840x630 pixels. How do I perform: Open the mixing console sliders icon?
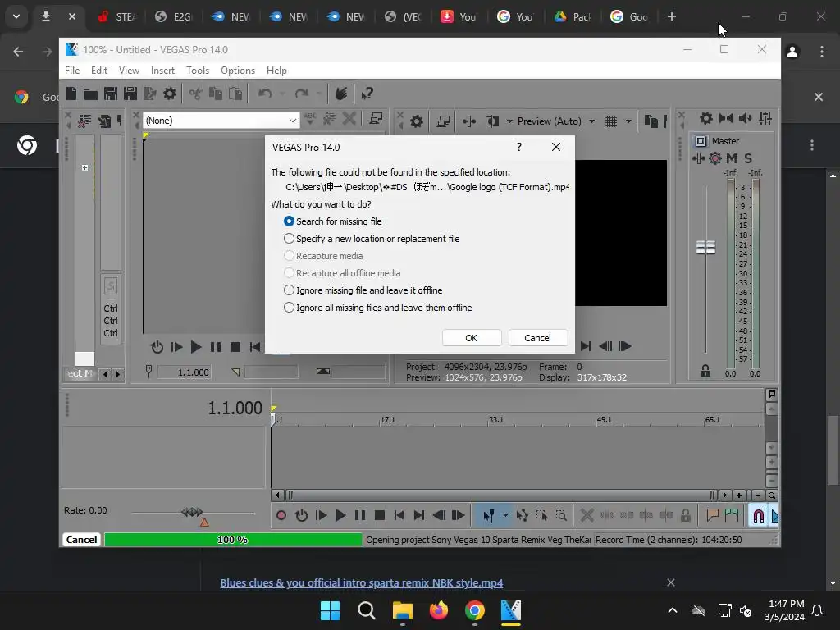[x=765, y=118]
